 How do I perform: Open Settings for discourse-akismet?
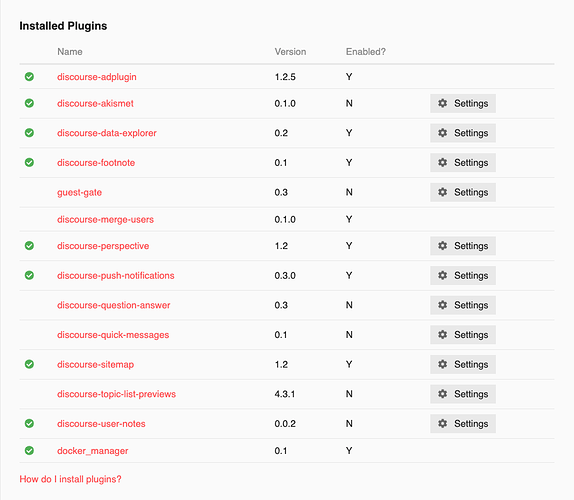point(463,104)
